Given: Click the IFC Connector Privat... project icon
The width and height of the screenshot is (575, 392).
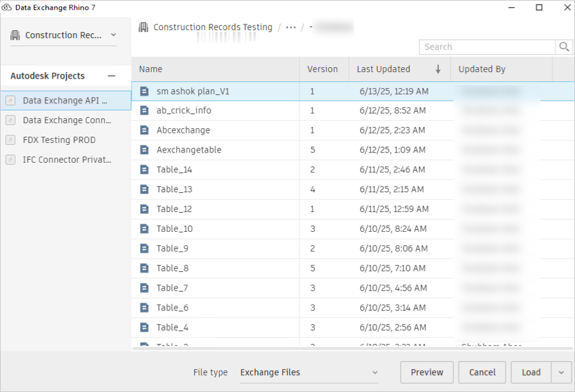Looking at the screenshot, I should point(11,160).
